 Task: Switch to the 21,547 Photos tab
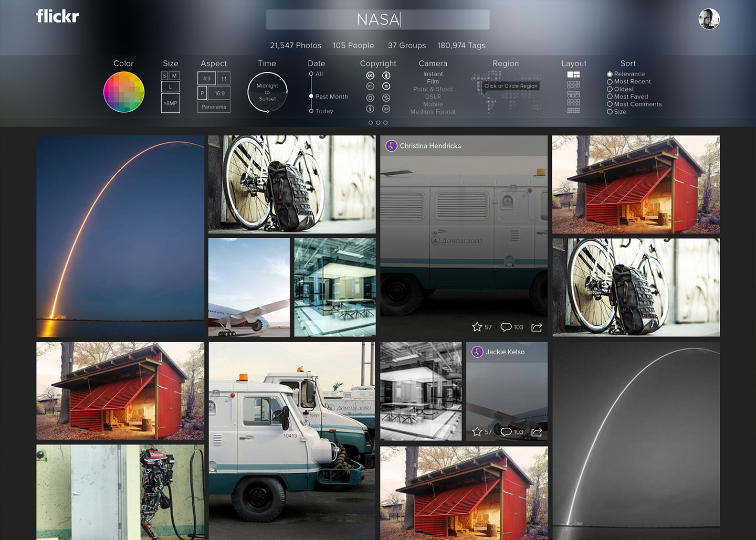click(296, 46)
